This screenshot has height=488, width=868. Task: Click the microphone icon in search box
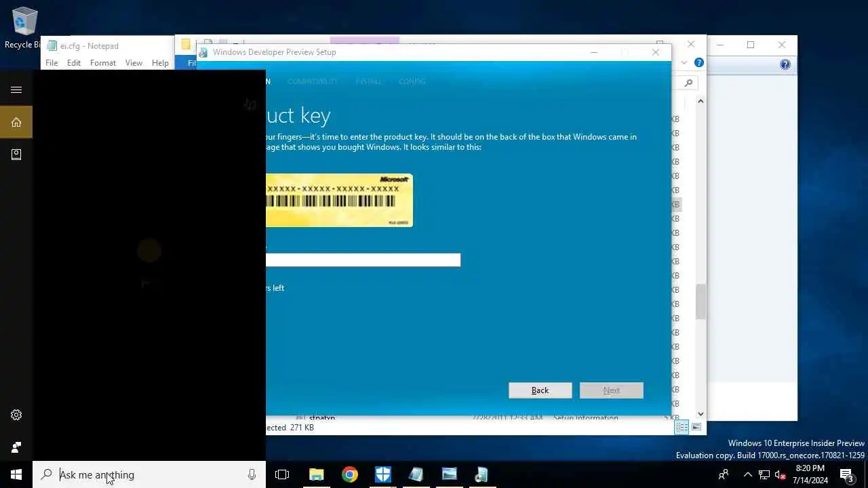point(252,474)
